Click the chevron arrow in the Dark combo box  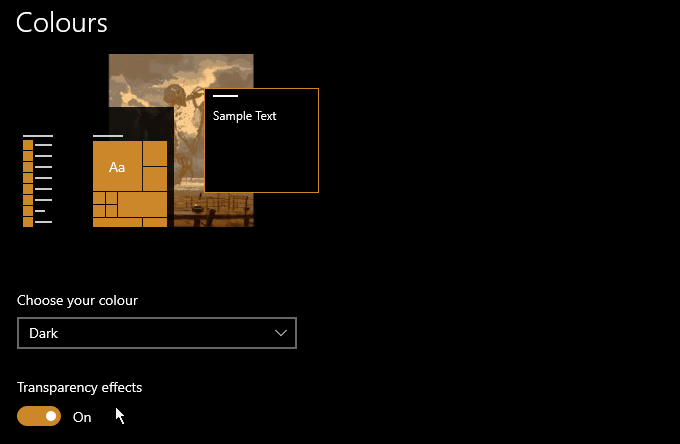tap(281, 333)
